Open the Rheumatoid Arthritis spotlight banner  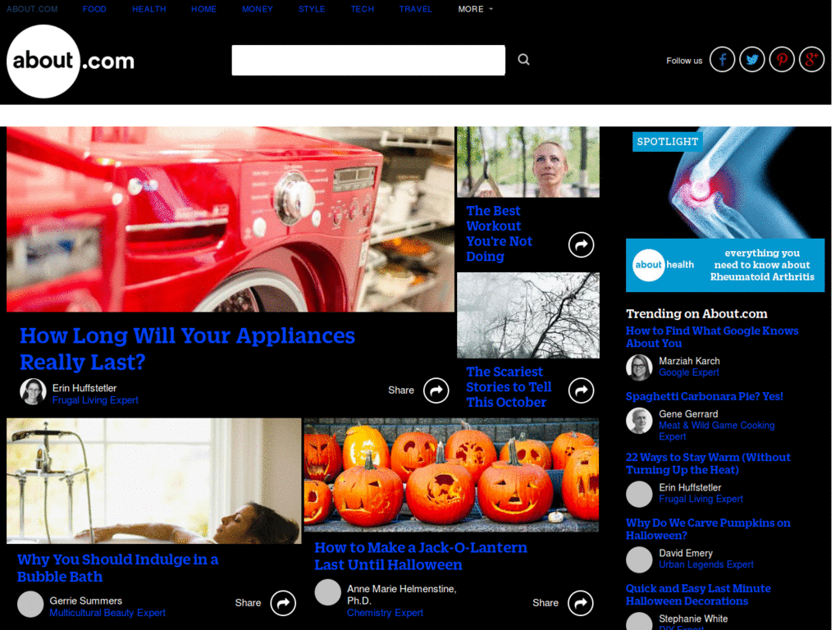(x=725, y=209)
